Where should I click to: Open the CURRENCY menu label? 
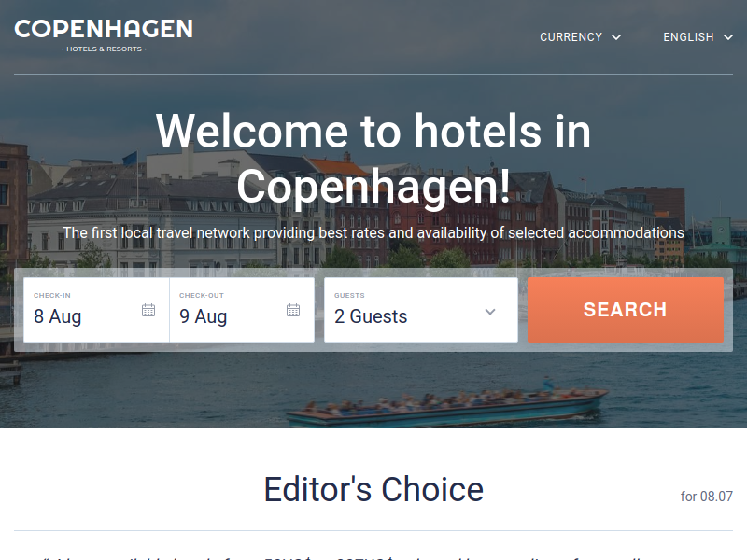[x=571, y=37]
